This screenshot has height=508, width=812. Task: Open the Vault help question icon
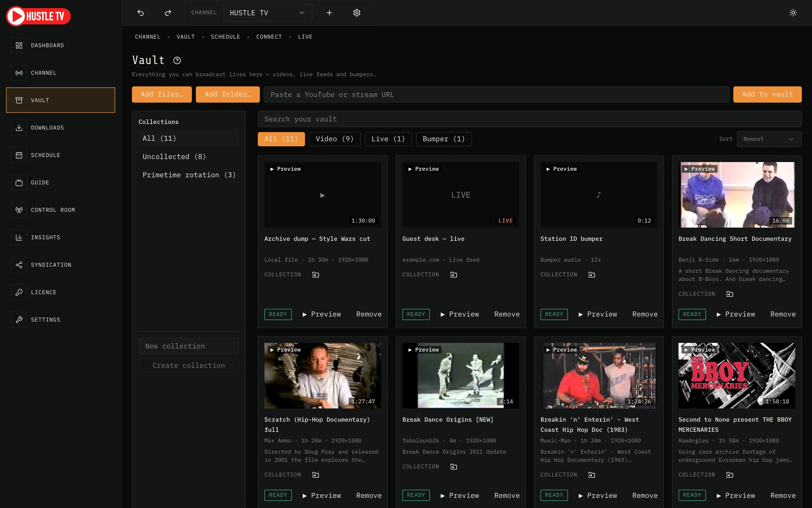(177, 60)
